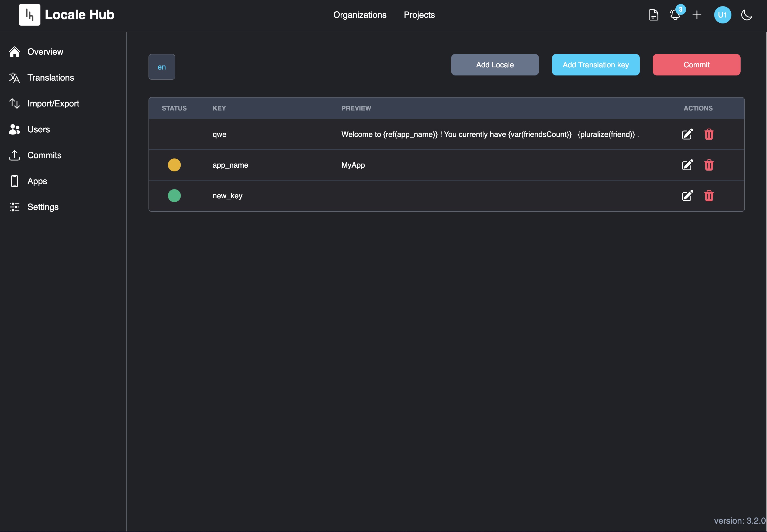
Task: Click the yellow status dot for app_name
Action: 174,165
